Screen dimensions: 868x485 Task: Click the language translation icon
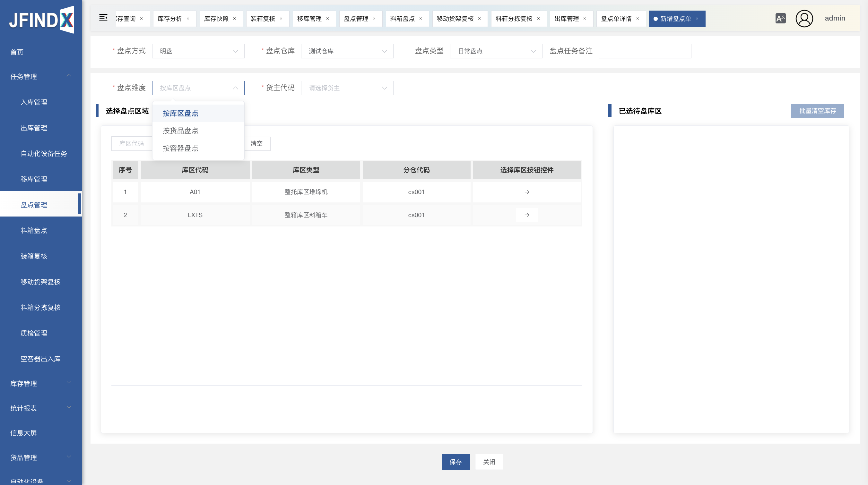pyautogui.click(x=780, y=18)
